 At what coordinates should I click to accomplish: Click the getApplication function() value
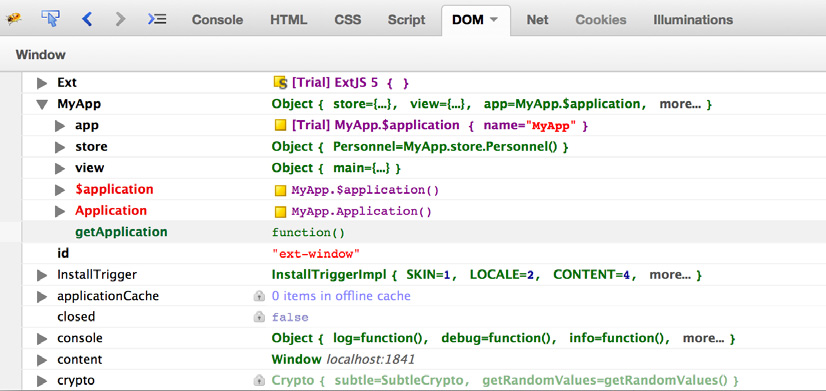308,232
